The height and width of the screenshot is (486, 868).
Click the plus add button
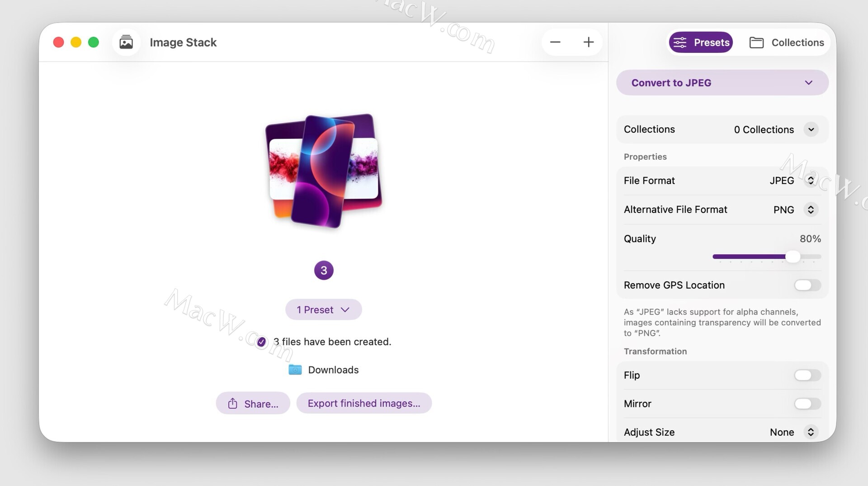point(588,42)
